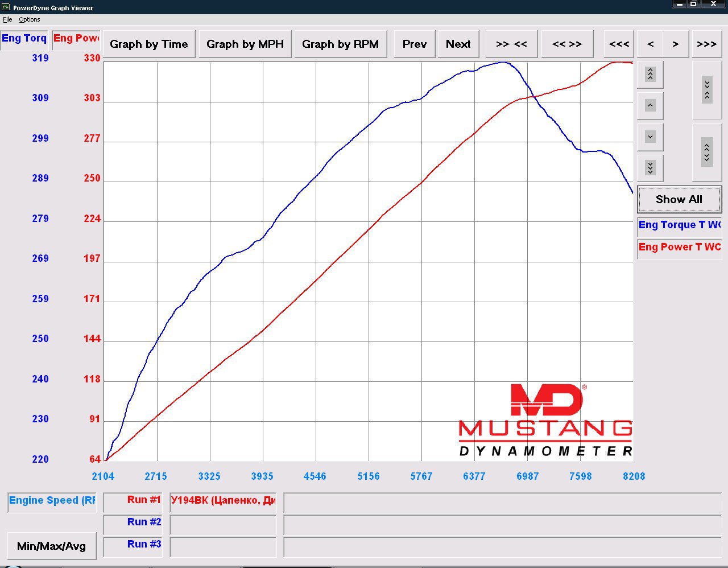Open the File menu

pos(7,19)
